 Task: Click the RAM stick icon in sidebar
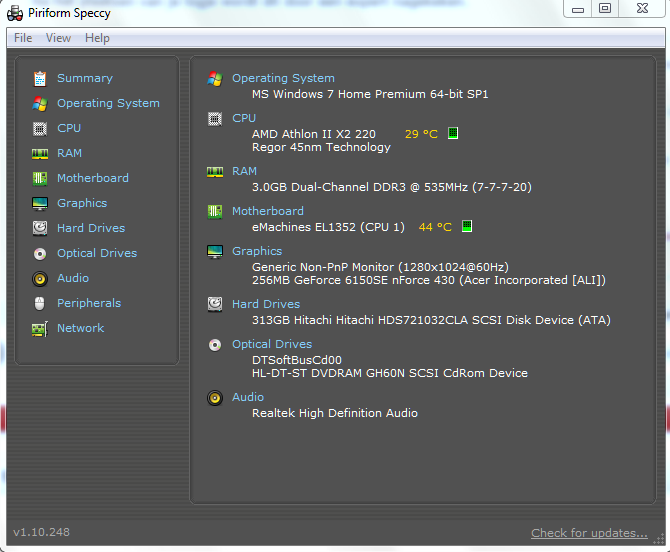point(40,154)
